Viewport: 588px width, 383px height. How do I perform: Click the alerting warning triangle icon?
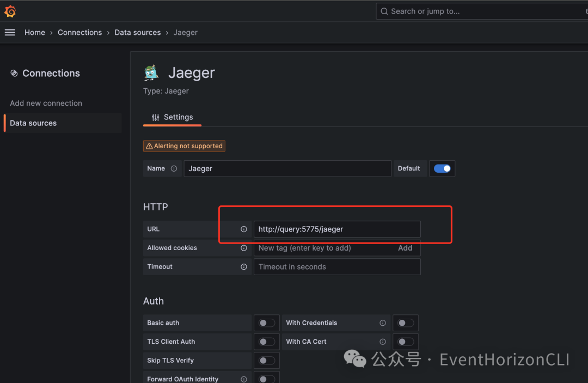[x=149, y=146]
